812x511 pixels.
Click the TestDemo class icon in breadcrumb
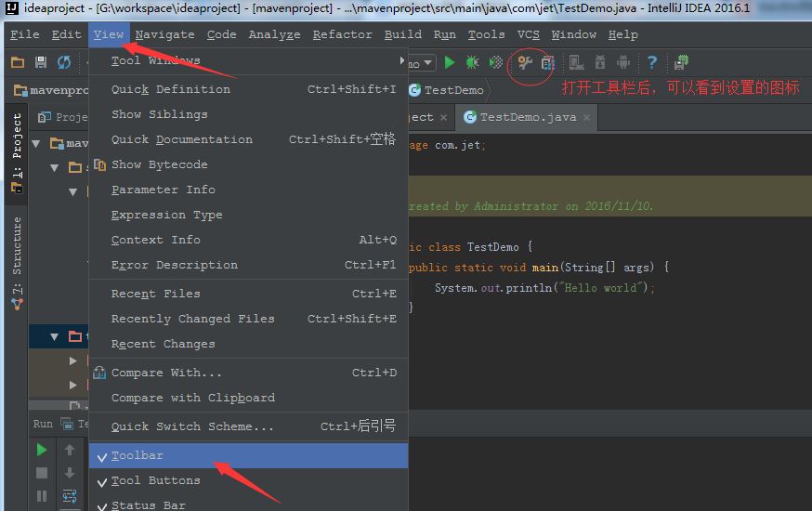tap(414, 90)
